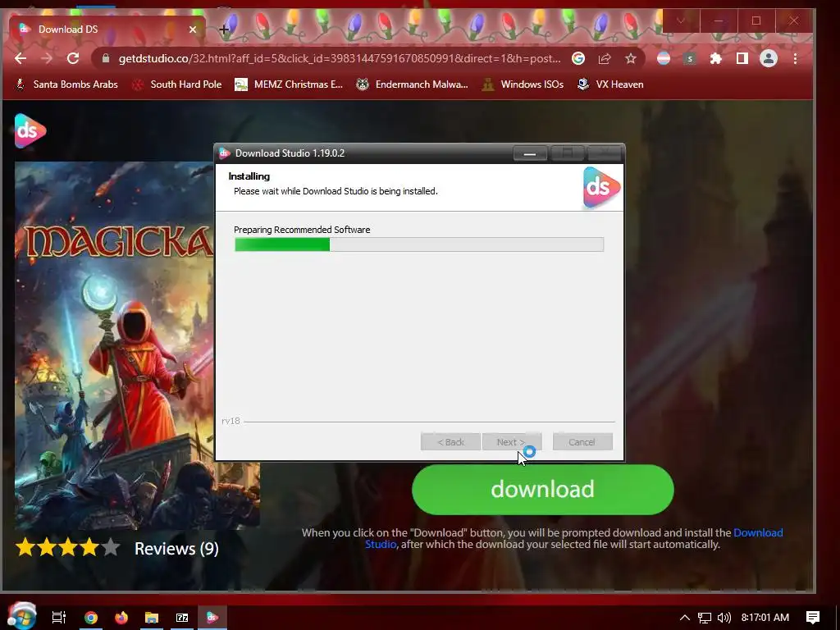Open Chrome from the taskbar
The image size is (840, 630).
click(x=91, y=618)
